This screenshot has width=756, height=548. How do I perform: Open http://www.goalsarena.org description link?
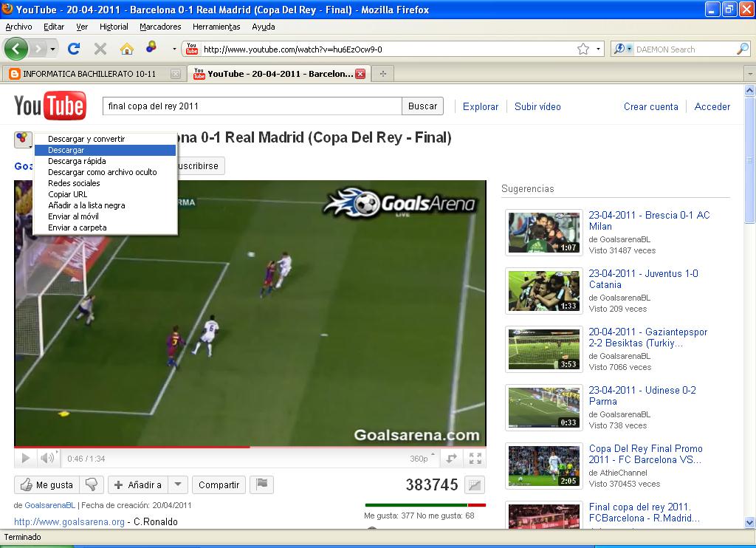(x=69, y=521)
